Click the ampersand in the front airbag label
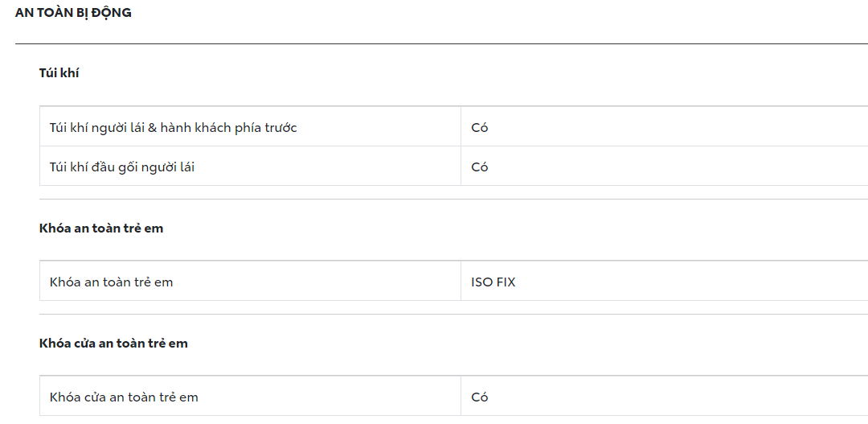This screenshot has height=424, width=868. (x=153, y=128)
